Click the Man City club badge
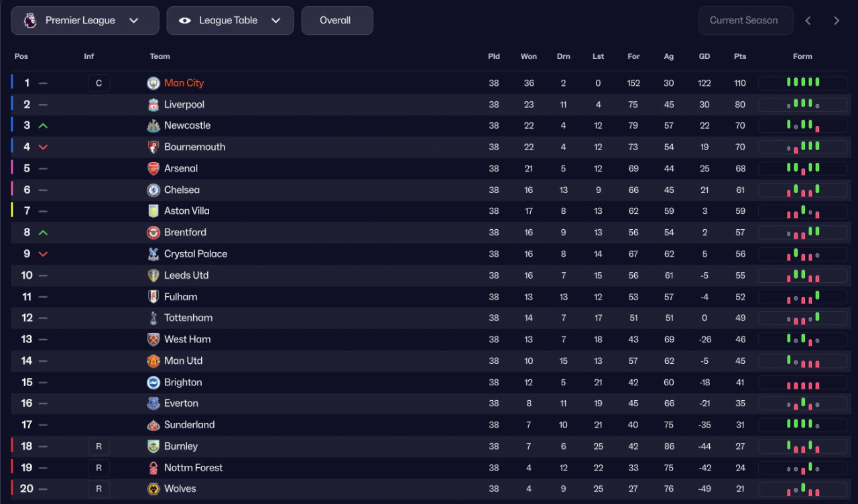 click(154, 83)
